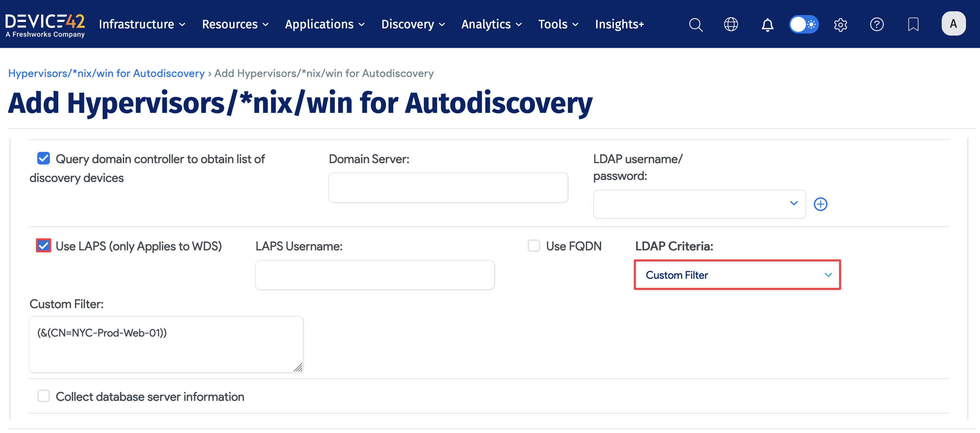This screenshot has height=433, width=980.
Task: Click the help question mark icon
Action: 876,24
